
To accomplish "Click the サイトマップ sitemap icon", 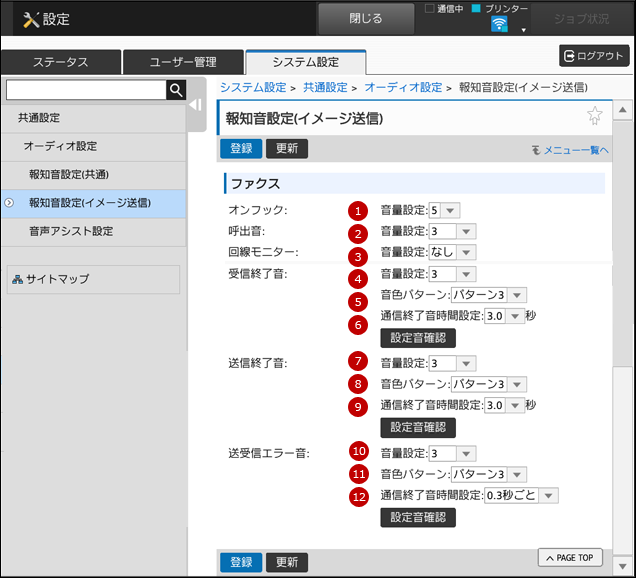I will [x=17, y=279].
